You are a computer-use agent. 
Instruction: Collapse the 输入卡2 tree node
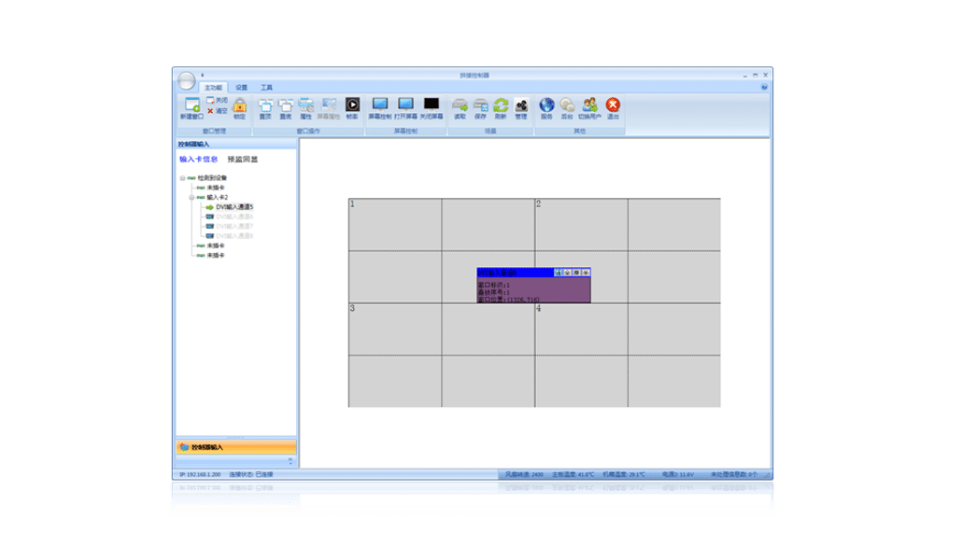click(x=190, y=197)
